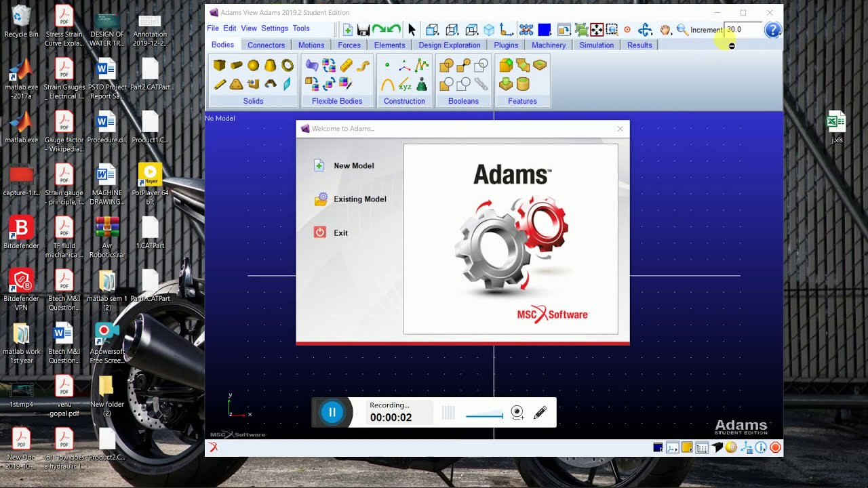Switch to the Simulation tab

pyautogui.click(x=596, y=45)
